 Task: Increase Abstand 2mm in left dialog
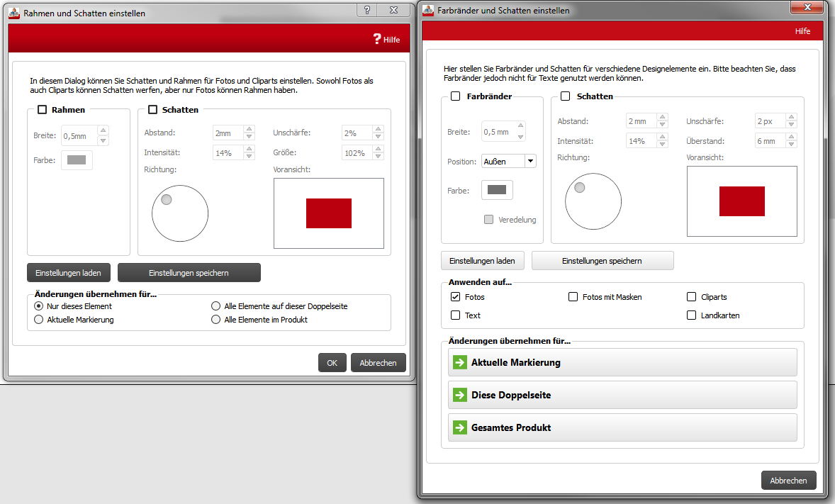point(249,129)
